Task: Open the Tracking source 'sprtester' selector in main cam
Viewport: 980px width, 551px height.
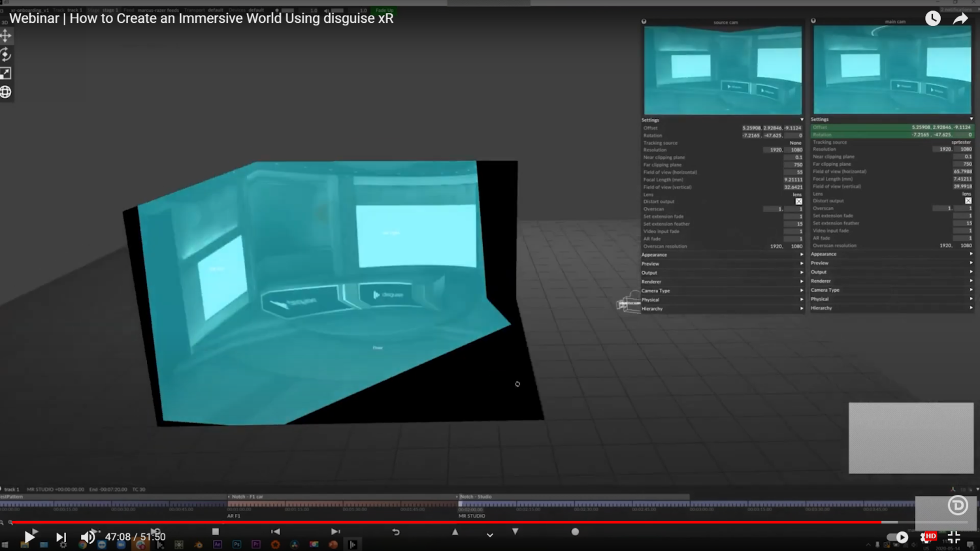Action: [x=961, y=142]
